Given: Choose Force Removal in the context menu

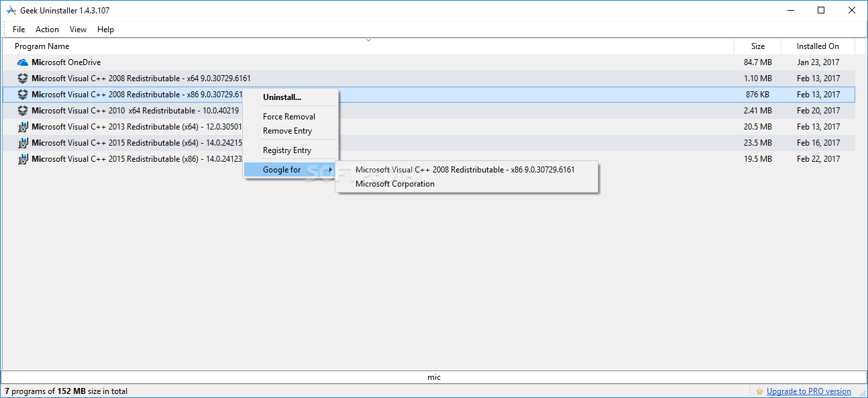Looking at the screenshot, I should [x=290, y=117].
